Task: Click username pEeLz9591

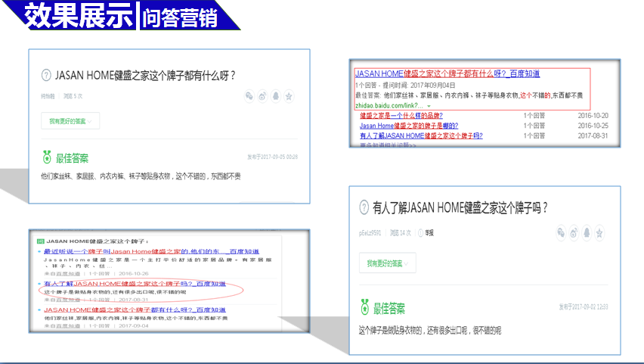Action: pyautogui.click(x=370, y=233)
